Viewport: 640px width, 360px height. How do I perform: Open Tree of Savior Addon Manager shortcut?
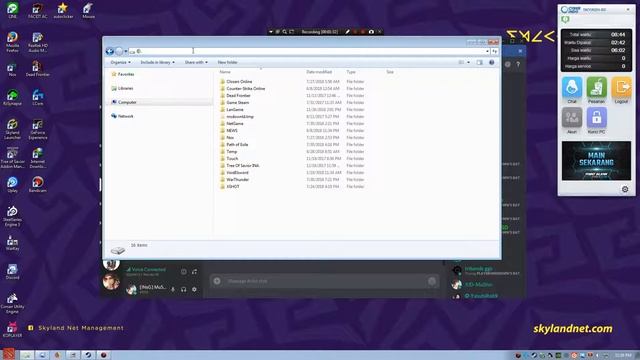(x=12, y=158)
